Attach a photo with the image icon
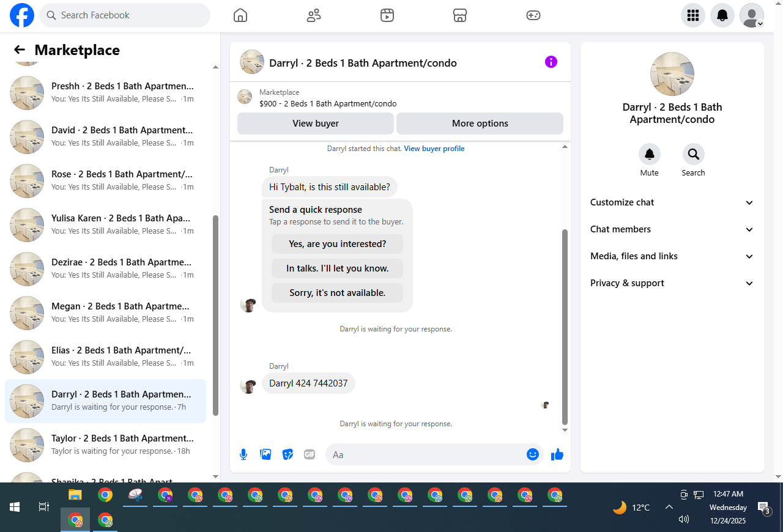Viewport: 783px width, 532px height. (x=265, y=454)
